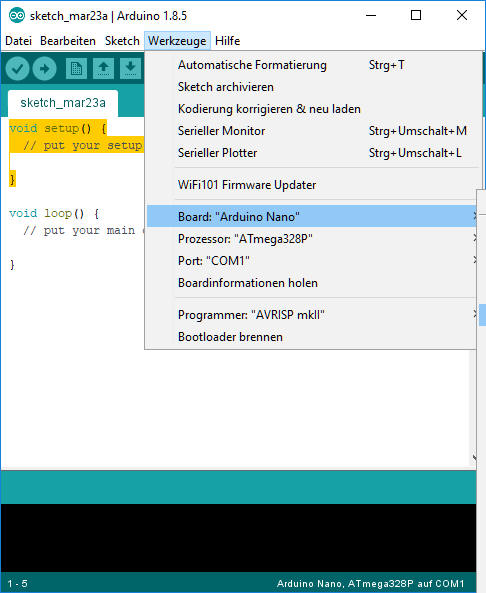
Task: Click the black console output area
Action: coord(238,537)
